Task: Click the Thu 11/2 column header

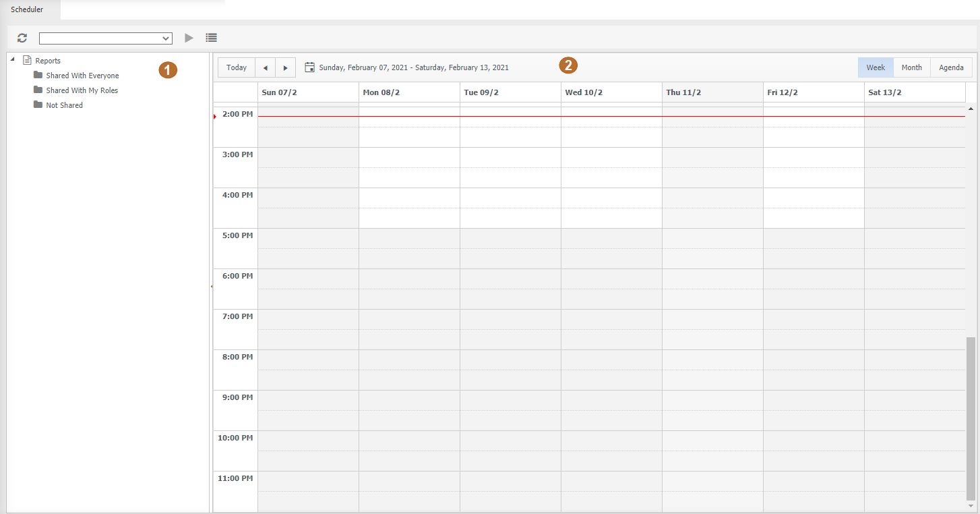Action: point(712,92)
